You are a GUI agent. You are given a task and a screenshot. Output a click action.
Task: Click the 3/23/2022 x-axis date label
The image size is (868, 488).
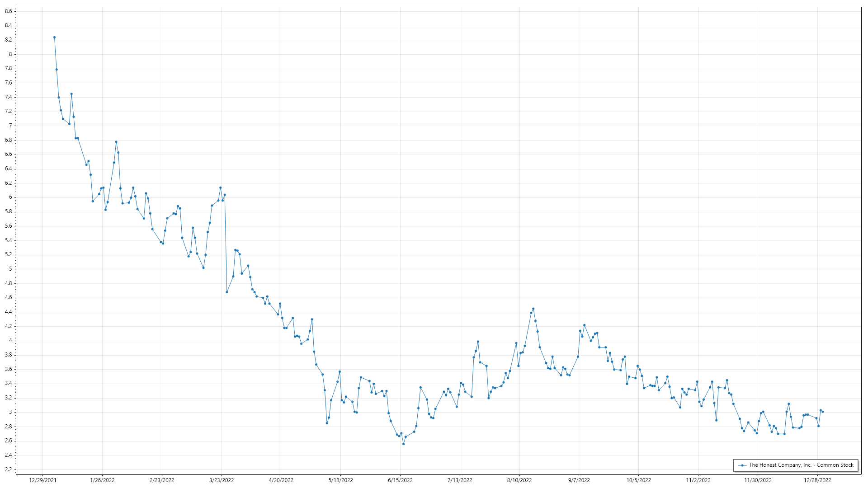click(x=222, y=480)
